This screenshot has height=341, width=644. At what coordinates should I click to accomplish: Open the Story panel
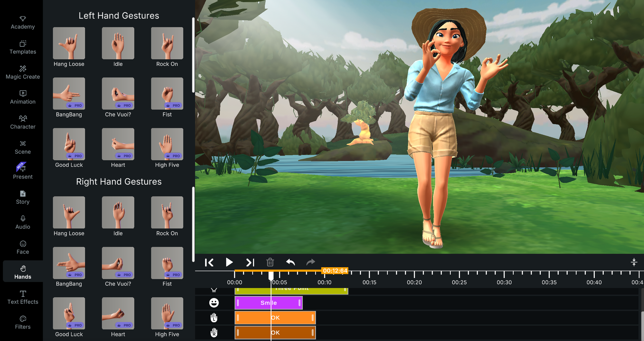[22, 197]
